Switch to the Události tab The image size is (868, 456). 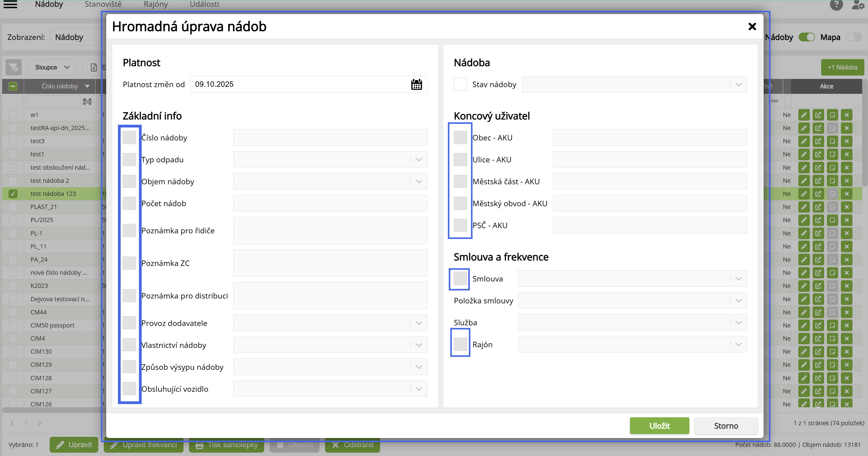click(204, 4)
